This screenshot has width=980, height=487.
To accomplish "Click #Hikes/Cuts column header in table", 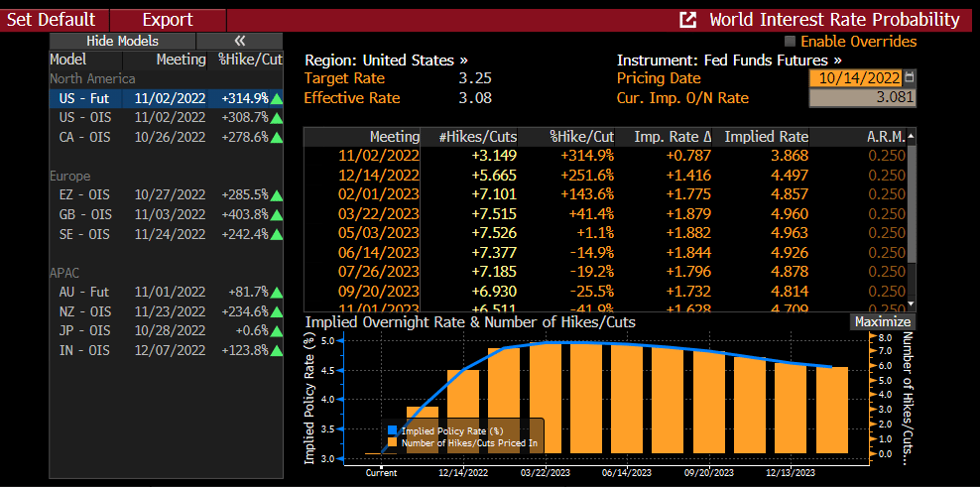I will click(x=469, y=136).
